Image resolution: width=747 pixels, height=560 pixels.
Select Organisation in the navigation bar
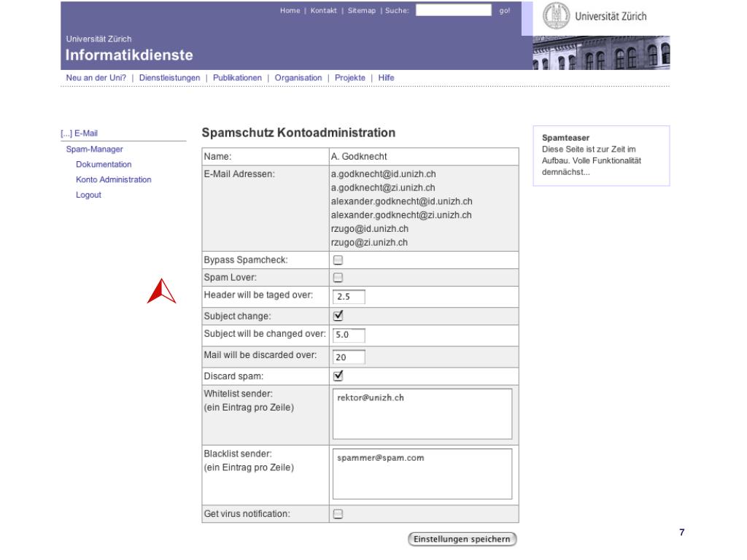[x=298, y=77]
